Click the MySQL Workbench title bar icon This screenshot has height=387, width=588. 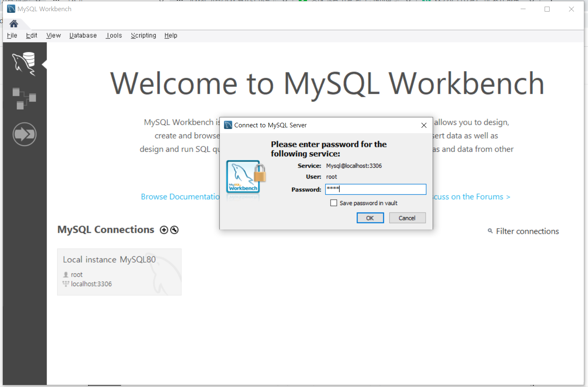[11, 9]
